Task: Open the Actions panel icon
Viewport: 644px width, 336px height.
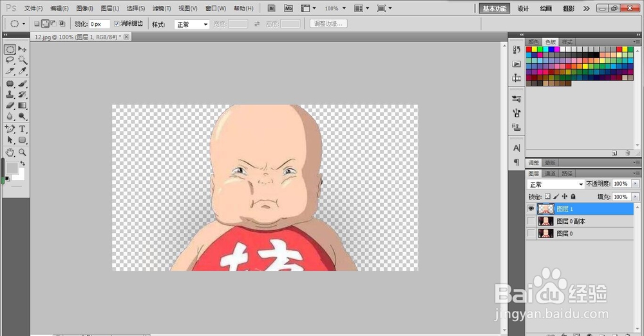Action: pyautogui.click(x=516, y=64)
